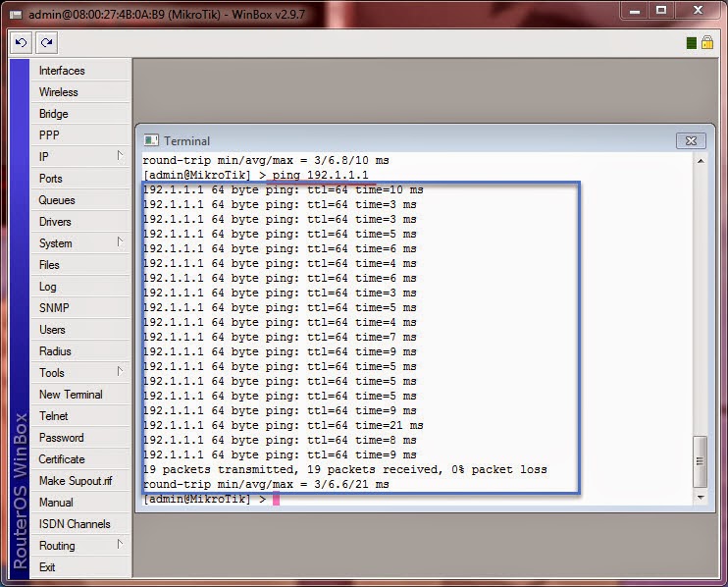This screenshot has width=728, height=587.
Task: Open the Telnet menu item
Action: click(80, 416)
